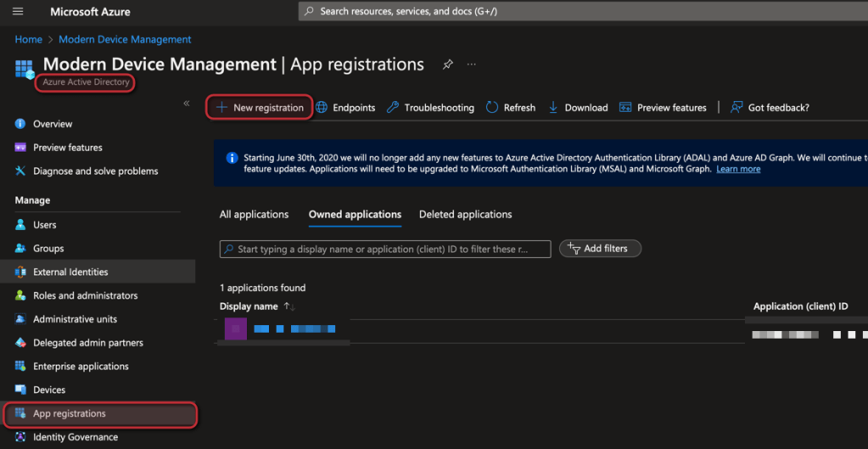Go to Home in the breadcrumb
This screenshot has height=449, width=868.
[x=28, y=40]
